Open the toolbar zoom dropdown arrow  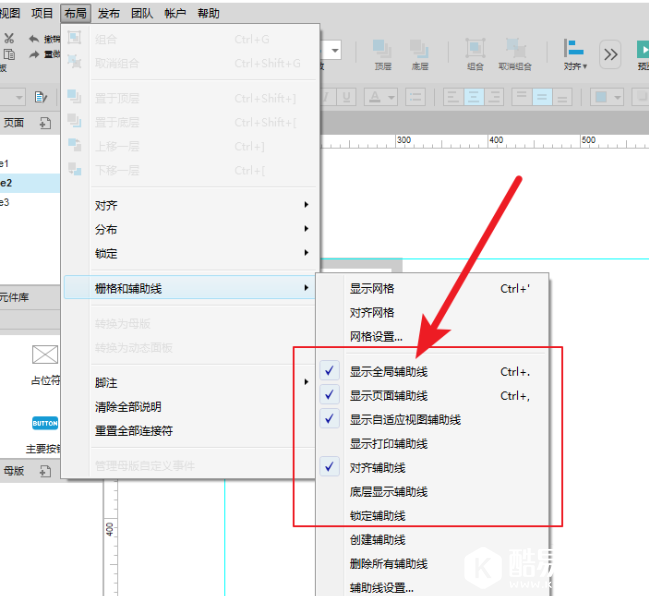click(335, 50)
